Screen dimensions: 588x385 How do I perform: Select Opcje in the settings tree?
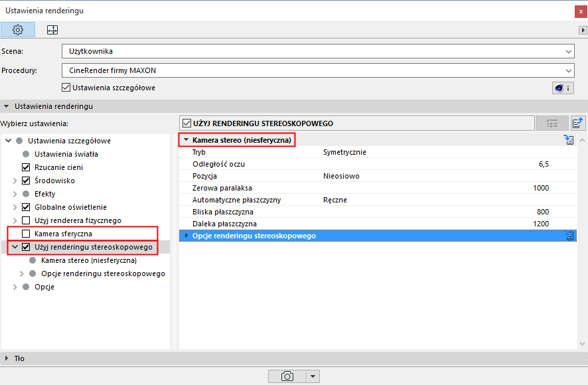tap(44, 287)
